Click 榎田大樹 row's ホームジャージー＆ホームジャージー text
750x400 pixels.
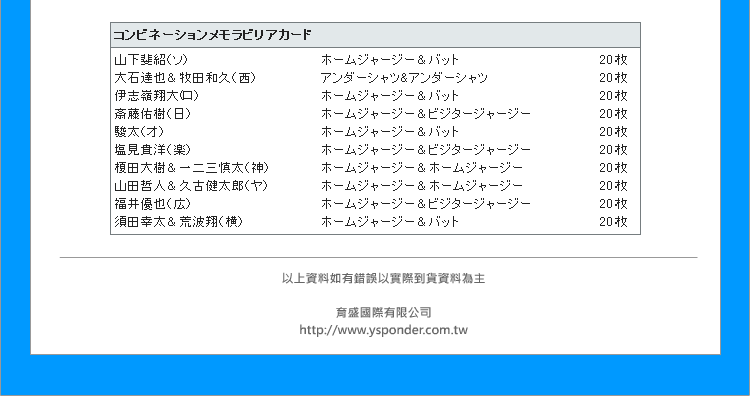[421, 168]
